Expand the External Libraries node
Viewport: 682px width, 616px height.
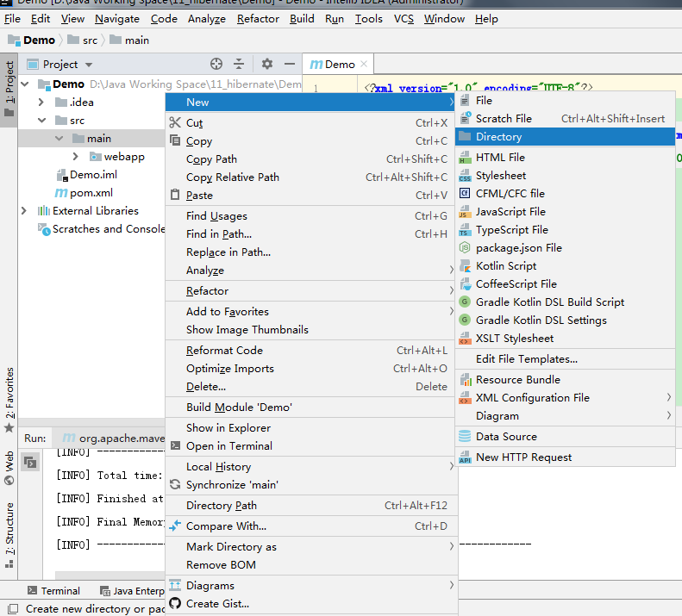[x=24, y=210]
